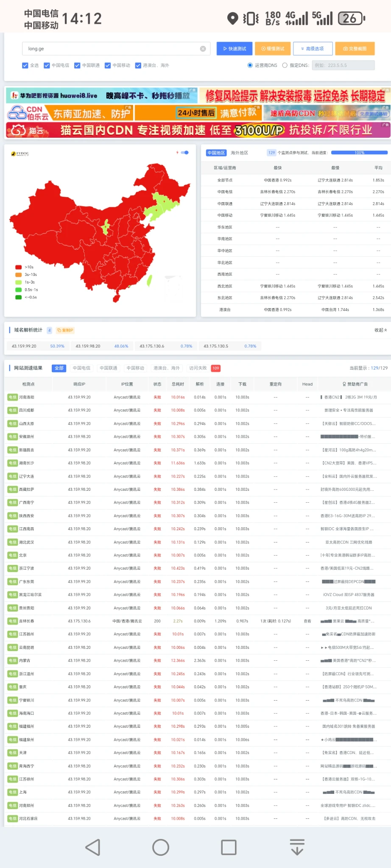Image resolution: width=391 pixels, height=868 pixels.
Task: Click the 赞助商广告 header icon
Action: [x=344, y=384]
